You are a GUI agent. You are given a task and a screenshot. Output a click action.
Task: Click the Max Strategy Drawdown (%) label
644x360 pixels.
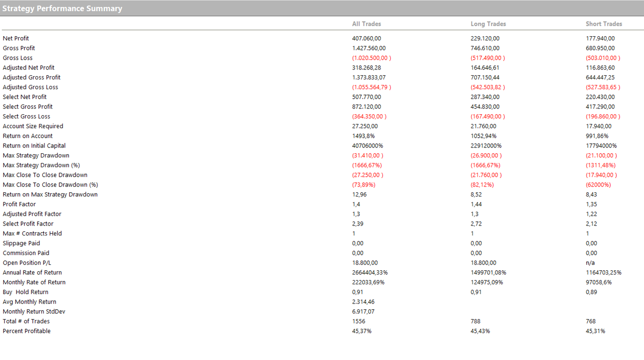coord(41,165)
